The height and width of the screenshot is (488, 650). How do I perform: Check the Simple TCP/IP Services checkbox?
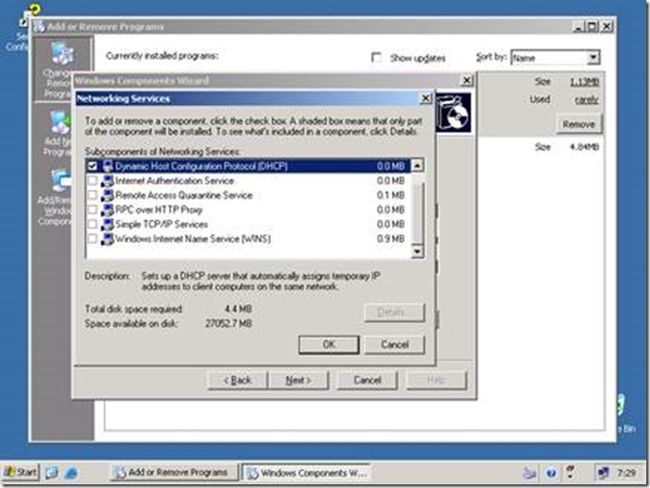click(x=92, y=224)
